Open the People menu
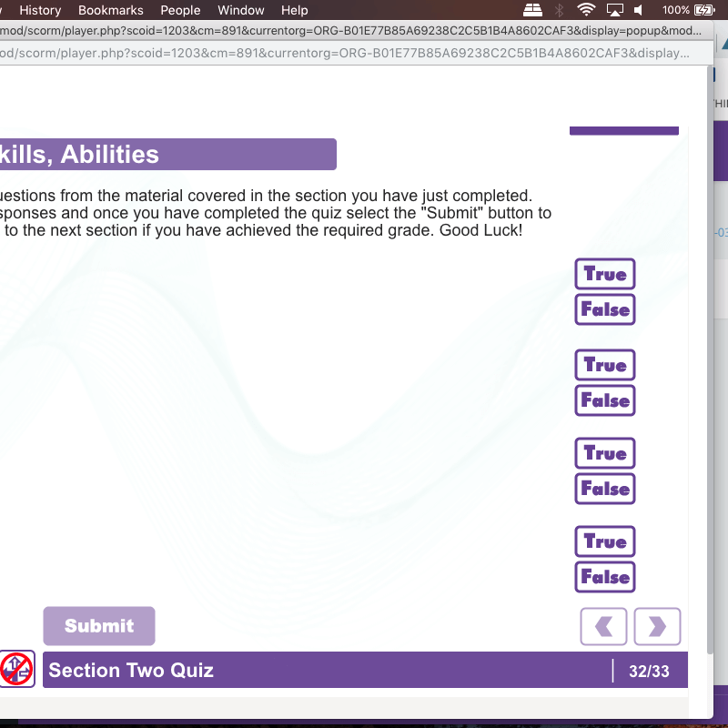 pyautogui.click(x=180, y=10)
